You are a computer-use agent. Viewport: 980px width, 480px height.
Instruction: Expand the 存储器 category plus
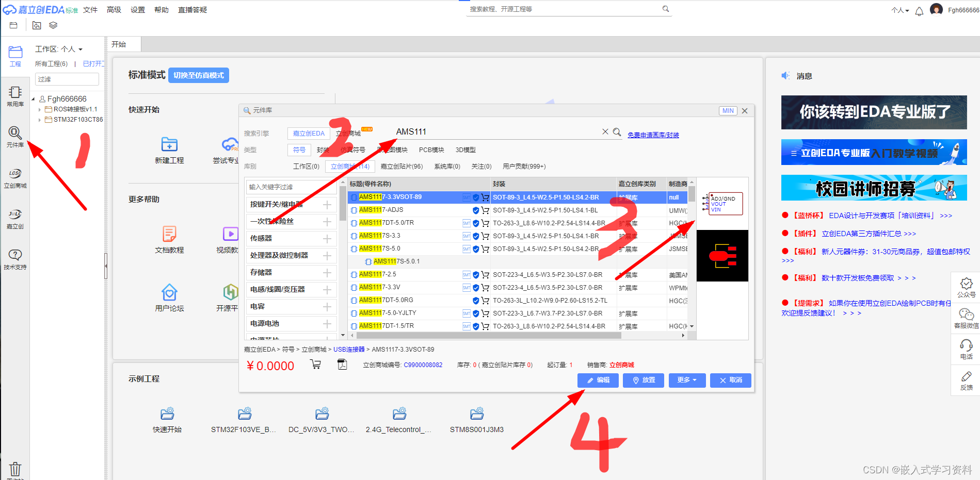327,273
